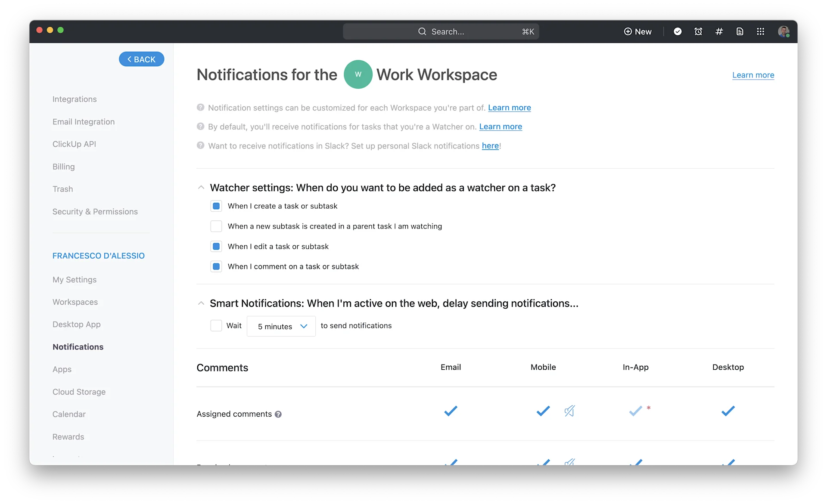
Task: Click the question icon beside Notification settings info
Action: click(x=200, y=108)
